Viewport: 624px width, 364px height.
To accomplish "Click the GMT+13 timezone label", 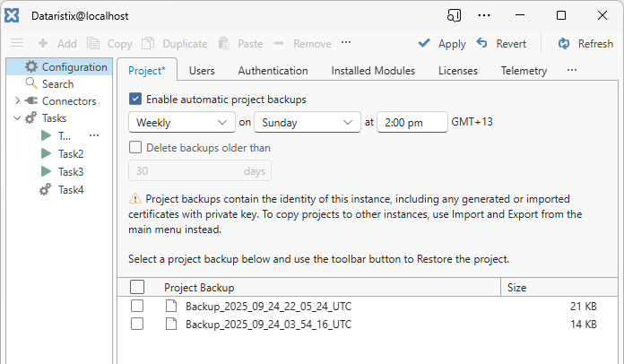I will tap(472, 121).
